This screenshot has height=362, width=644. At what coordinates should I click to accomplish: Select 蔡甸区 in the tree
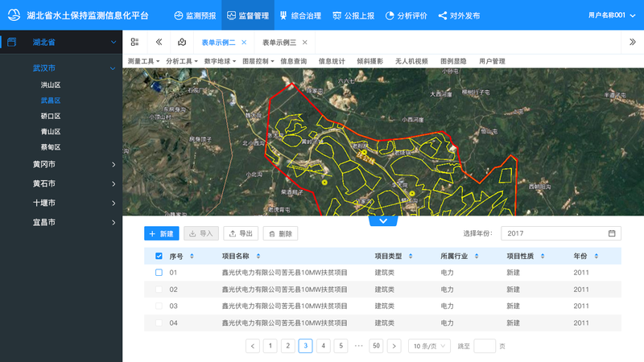pyautogui.click(x=51, y=147)
